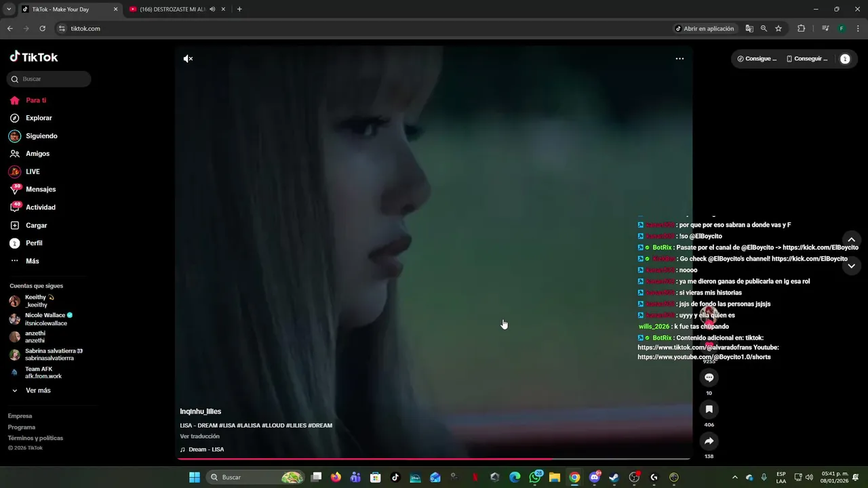868x488 pixels.
Task: Open the browser zoom indicator icon
Action: [x=764, y=28]
